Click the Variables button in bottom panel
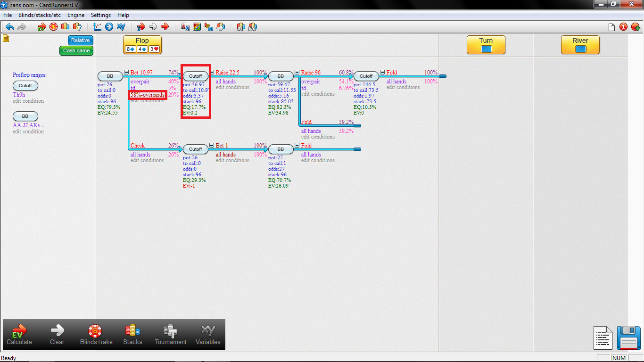The height and width of the screenshot is (362, 644). coord(208,335)
